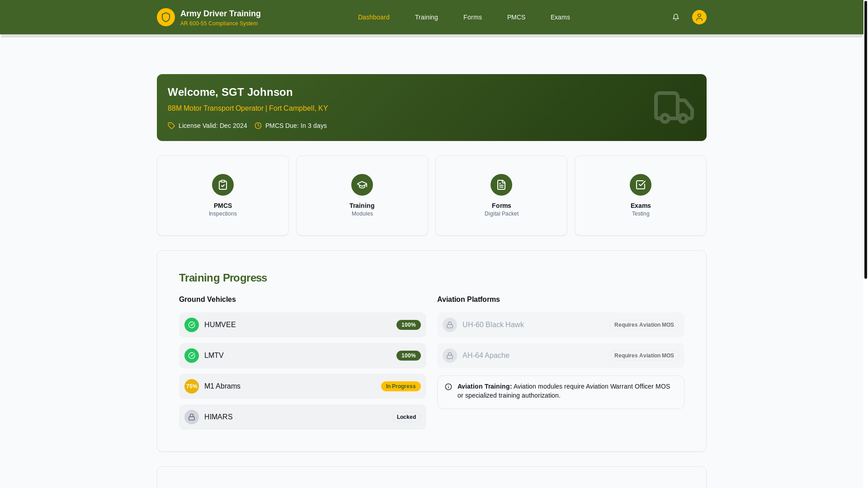Click the Training Progress heading
Viewport: 868px width, 488px height.
click(x=223, y=278)
